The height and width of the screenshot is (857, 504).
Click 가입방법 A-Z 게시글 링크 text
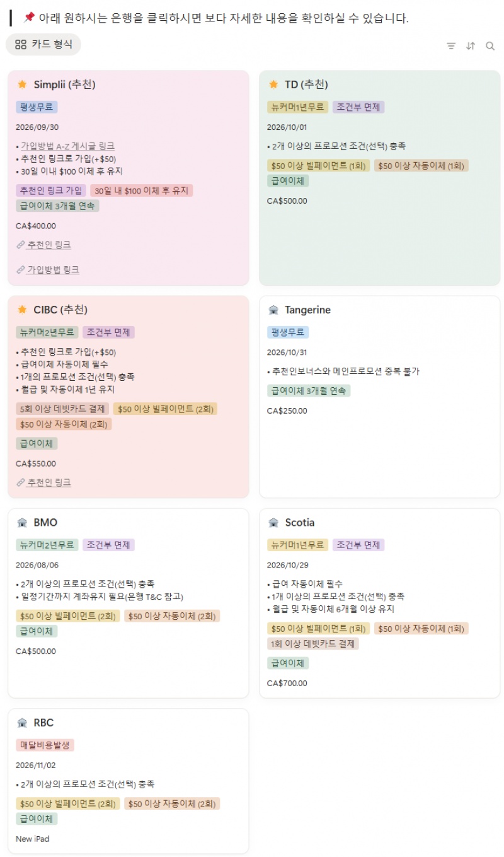67,146
